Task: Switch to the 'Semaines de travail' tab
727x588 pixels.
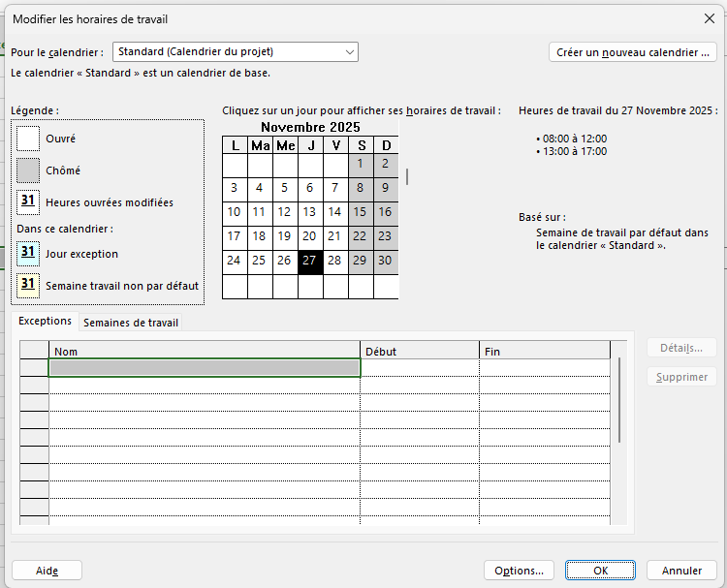Action: (x=131, y=323)
